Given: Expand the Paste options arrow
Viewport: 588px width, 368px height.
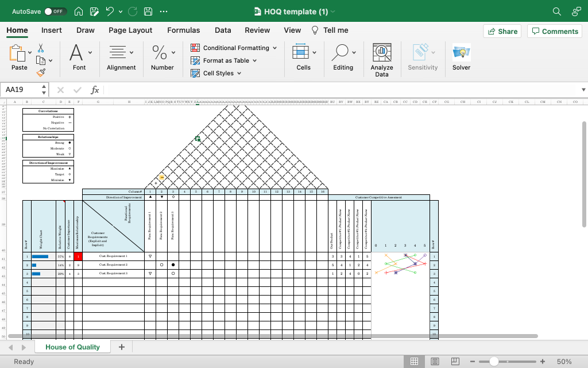Looking at the screenshot, I should [x=30, y=52].
